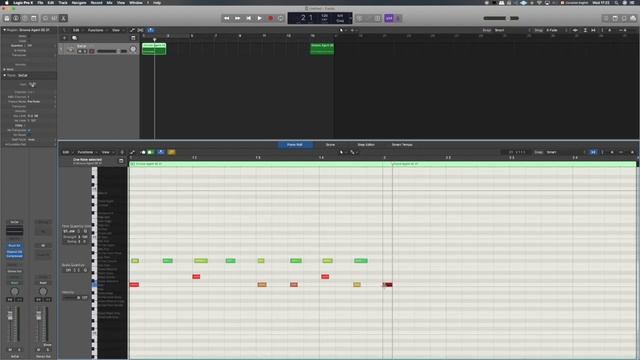Image resolution: width=640 pixels, height=360 pixels.
Task: Click the Fast Forward transport button
Action: (238, 18)
